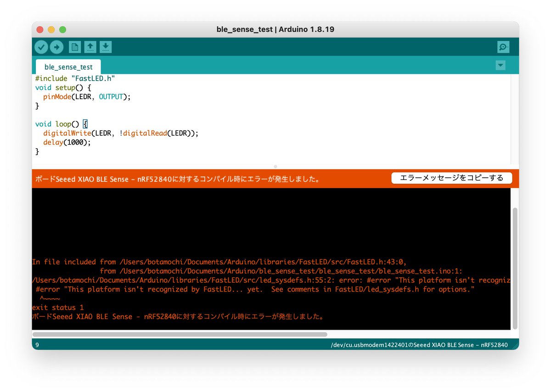
Task: Create a new sketch with New icon
Action: [x=74, y=47]
